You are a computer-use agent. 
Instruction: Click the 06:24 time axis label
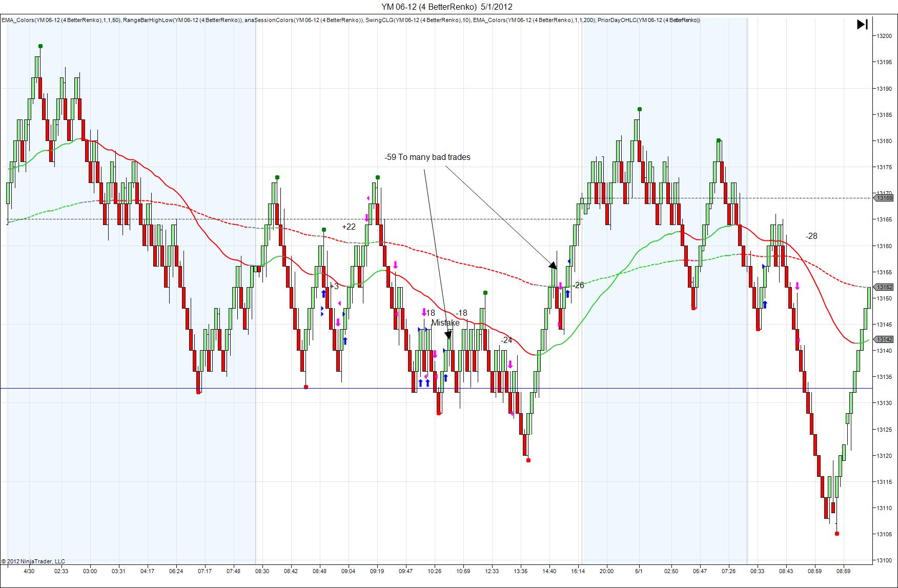coord(176,571)
